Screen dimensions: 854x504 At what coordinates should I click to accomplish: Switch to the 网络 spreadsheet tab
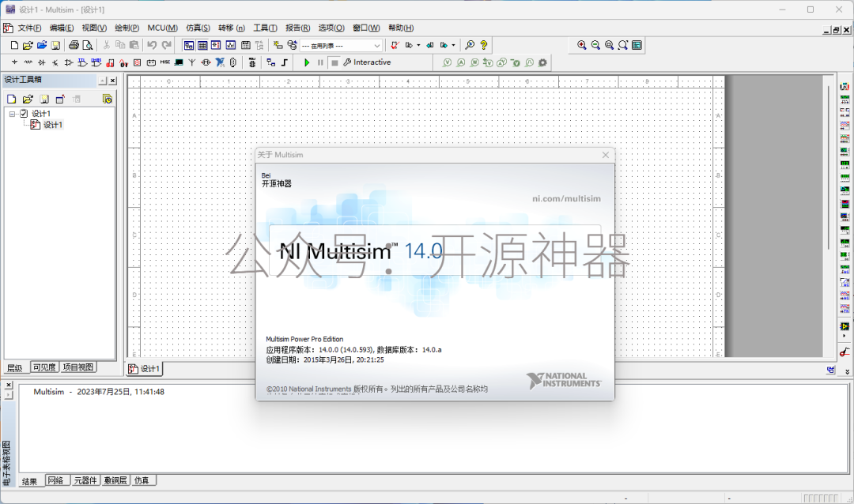56,480
